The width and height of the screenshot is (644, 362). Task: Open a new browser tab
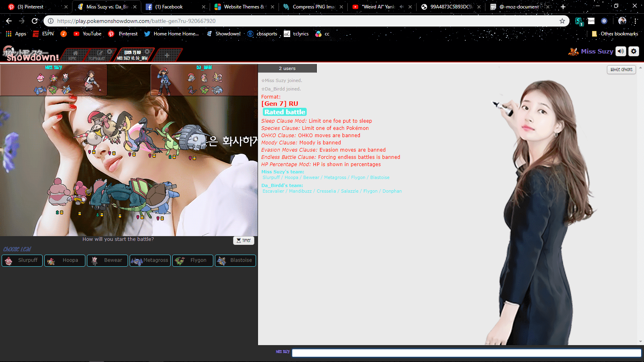tap(563, 7)
